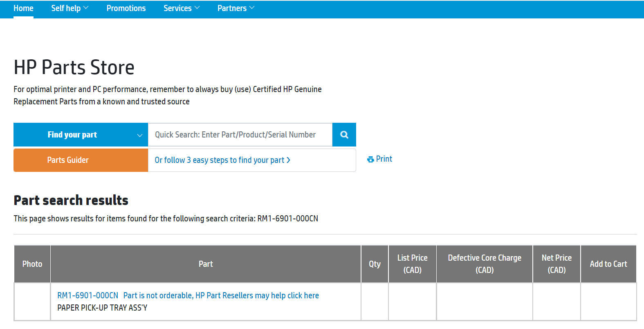Click the Photo column header
This screenshot has width=644, height=329.
click(x=32, y=264)
